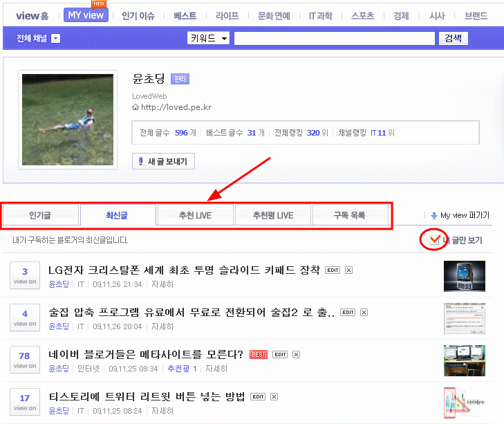Open the 티스토리에 트위터 리트윗 post

(x=147, y=396)
